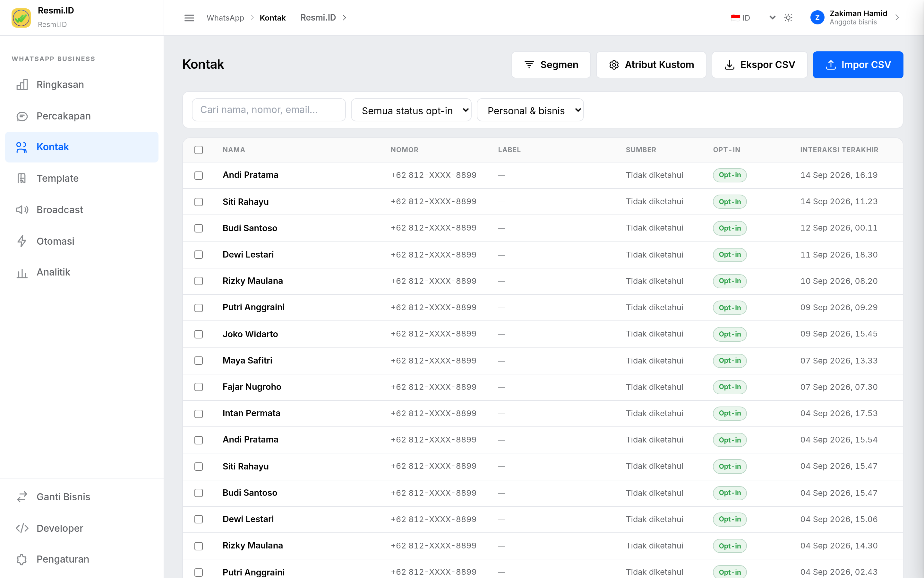
Task: Open the Personal & bisnis dropdown
Action: (530, 110)
